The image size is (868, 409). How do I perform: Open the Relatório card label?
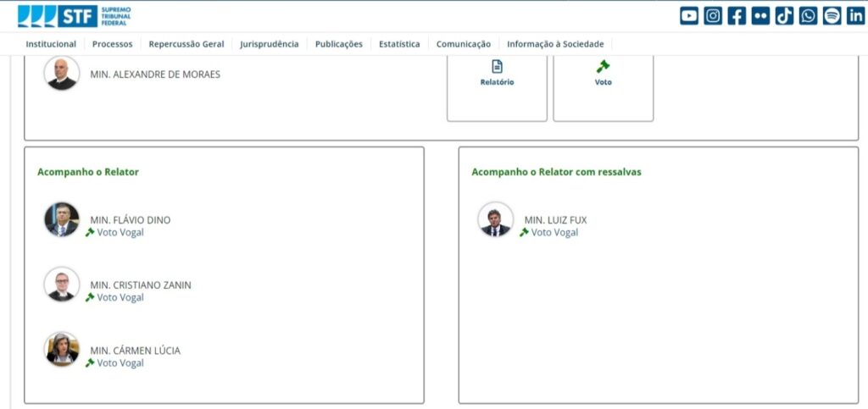[497, 82]
